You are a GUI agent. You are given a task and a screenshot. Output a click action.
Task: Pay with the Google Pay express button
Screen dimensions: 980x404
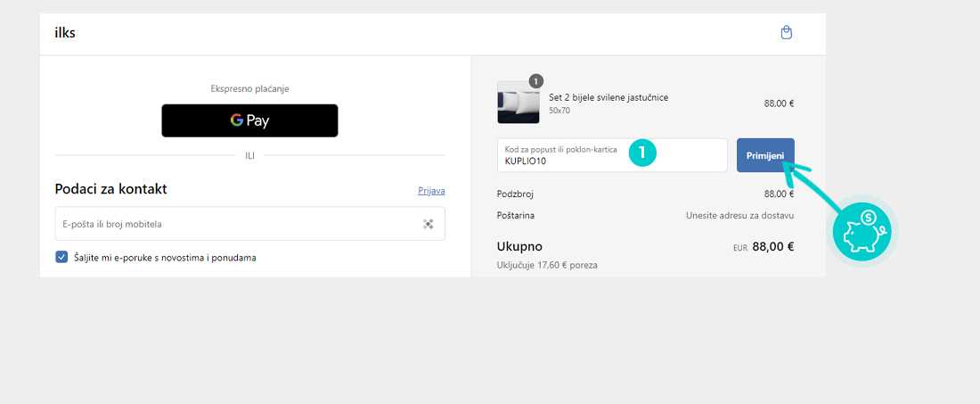click(x=249, y=120)
